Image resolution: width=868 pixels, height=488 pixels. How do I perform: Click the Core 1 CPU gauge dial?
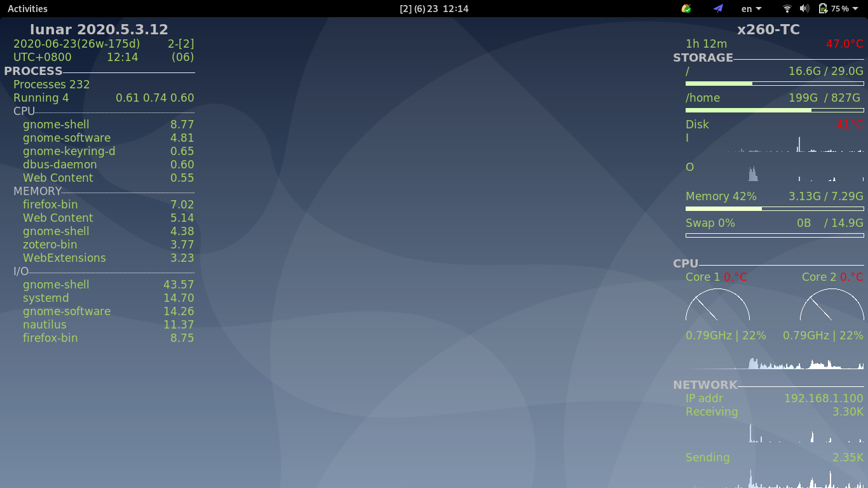717,306
